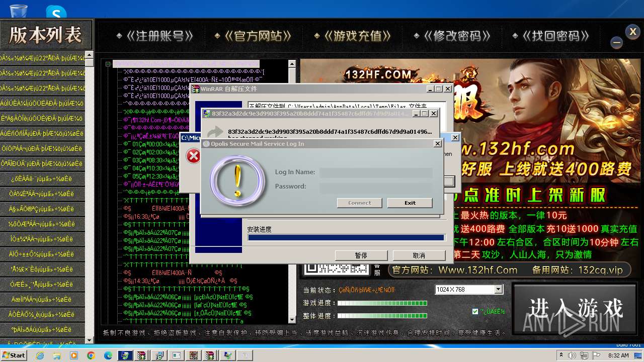Image resolution: width=644 pixels, height=362 pixels.
Task: Switch to the active game launcher taskbar button
Action: [x=125, y=355]
